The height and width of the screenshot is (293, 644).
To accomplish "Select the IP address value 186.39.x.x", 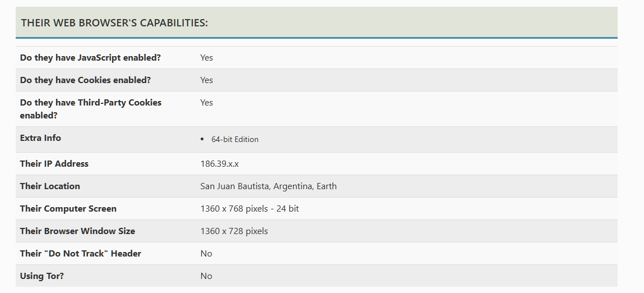I will tap(219, 164).
